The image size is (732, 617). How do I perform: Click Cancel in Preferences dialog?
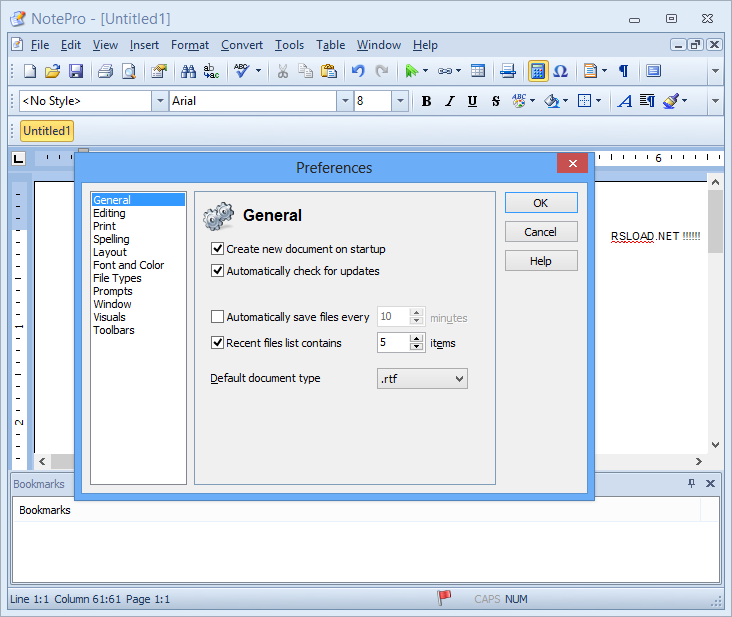pyautogui.click(x=541, y=231)
